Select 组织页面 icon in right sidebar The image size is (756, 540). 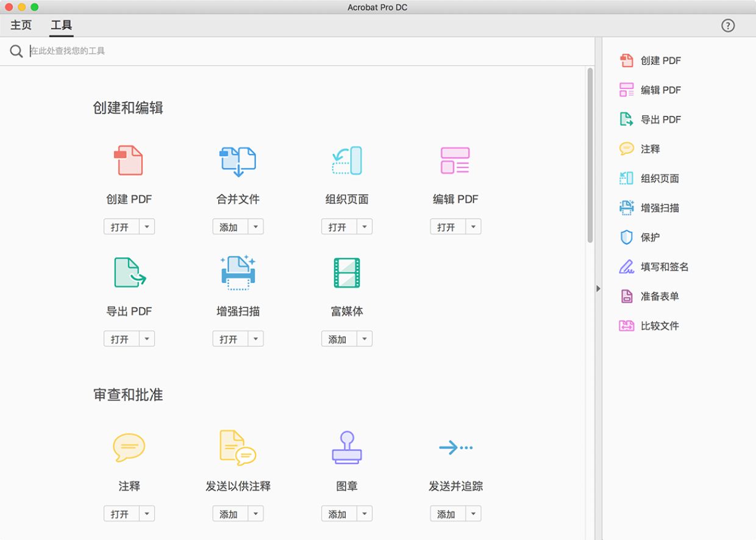coord(626,178)
